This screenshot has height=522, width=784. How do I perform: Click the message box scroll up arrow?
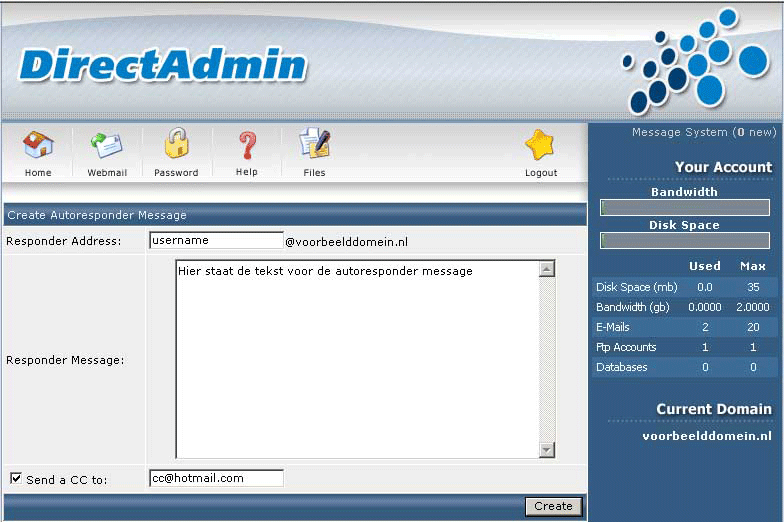[547, 269]
